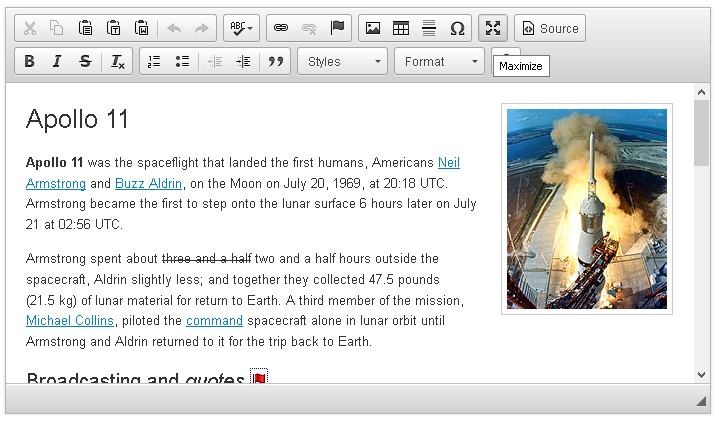The width and height of the screenshot is (719, 421).
Task: Click the vertical scrollbar thumb
Action: [701, 133]
